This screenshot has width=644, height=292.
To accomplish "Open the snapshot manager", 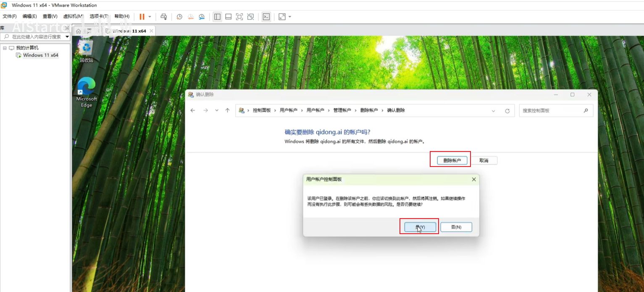I will (202, 17).
